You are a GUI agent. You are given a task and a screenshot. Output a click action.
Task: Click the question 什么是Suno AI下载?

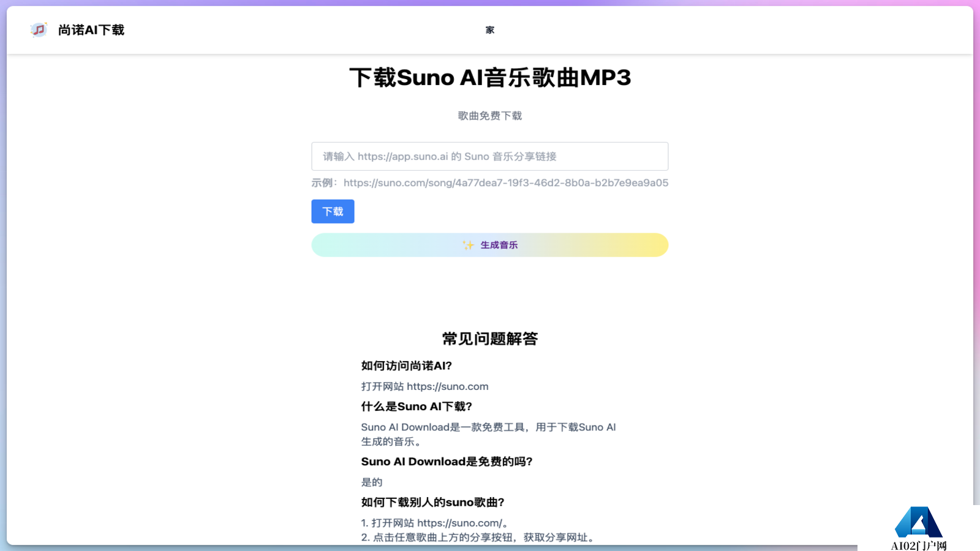click(x=417, y=407)
